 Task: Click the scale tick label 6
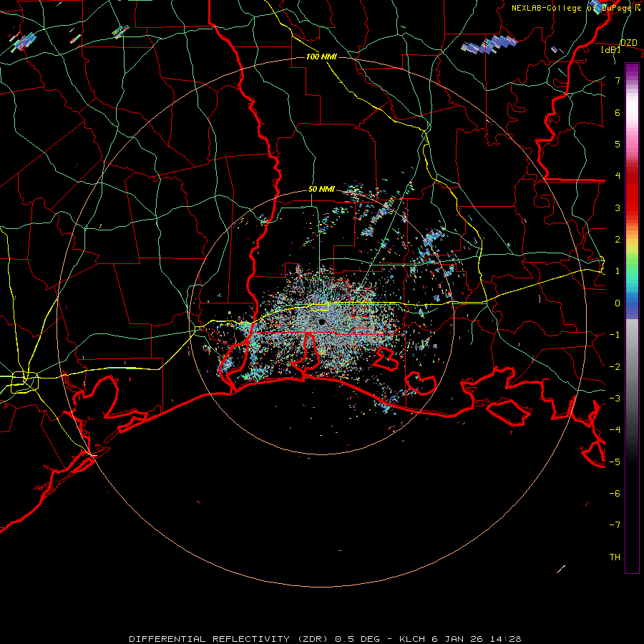[x=618, y=112]
